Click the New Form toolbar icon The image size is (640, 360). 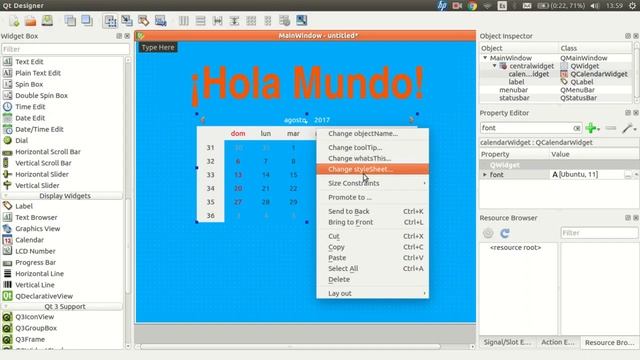tap(14, 20)
